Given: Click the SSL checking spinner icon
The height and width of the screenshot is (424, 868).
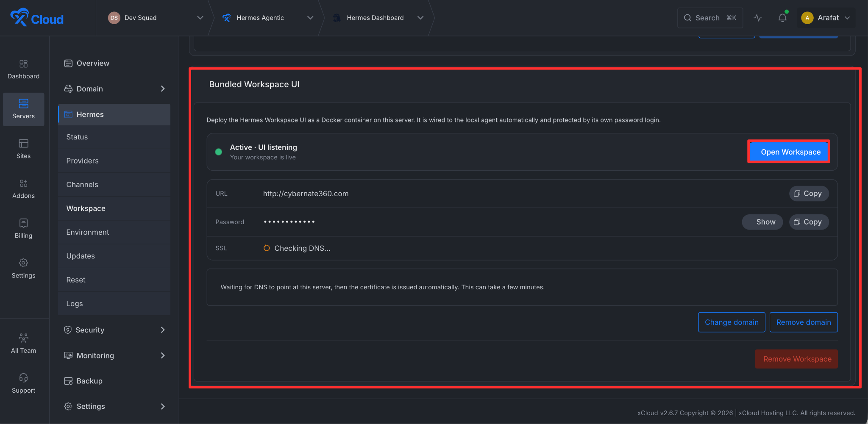Looking at the screenshot, I should pos(267,248).
